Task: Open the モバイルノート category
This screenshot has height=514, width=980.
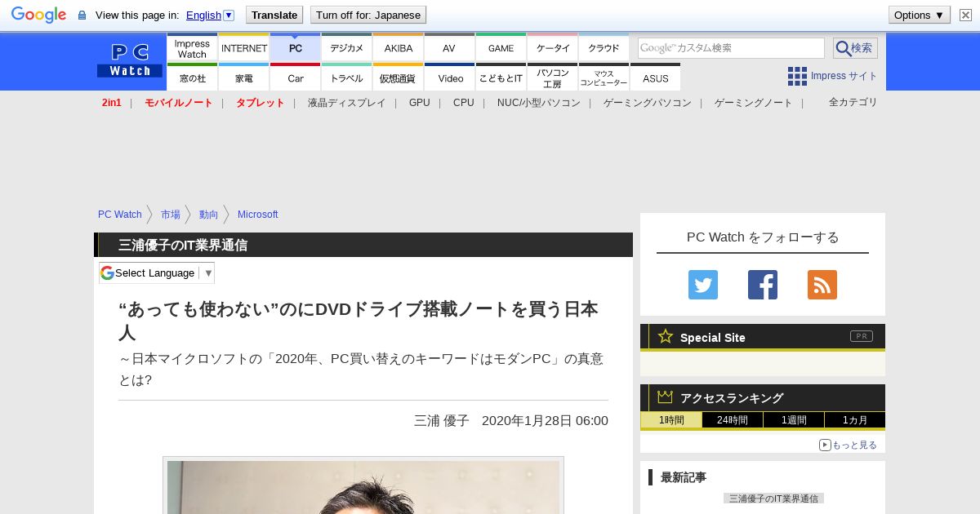Action: click(179, 103)
